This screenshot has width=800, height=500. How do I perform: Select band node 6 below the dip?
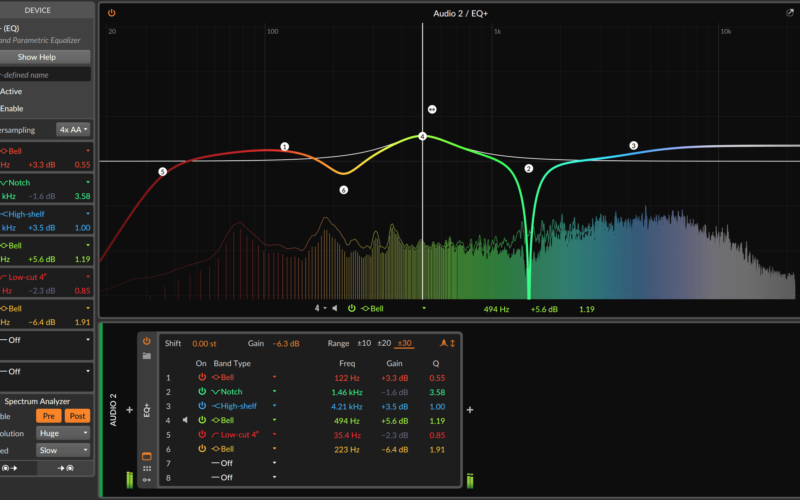343,190
